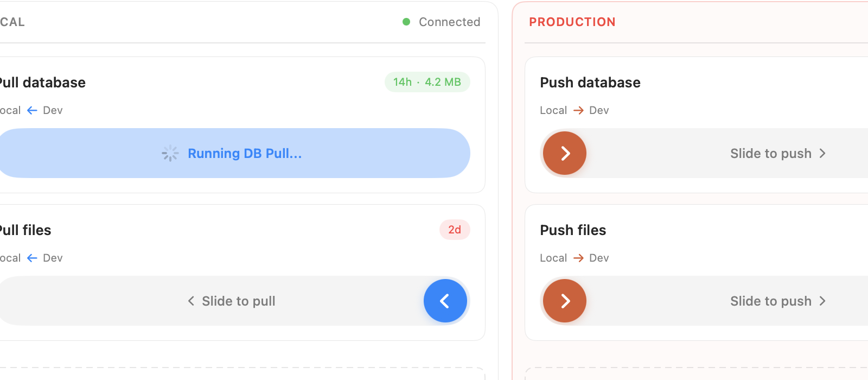Click the chevron before Slide to pull
Screen dimensions: 868x380
point(191,301)
